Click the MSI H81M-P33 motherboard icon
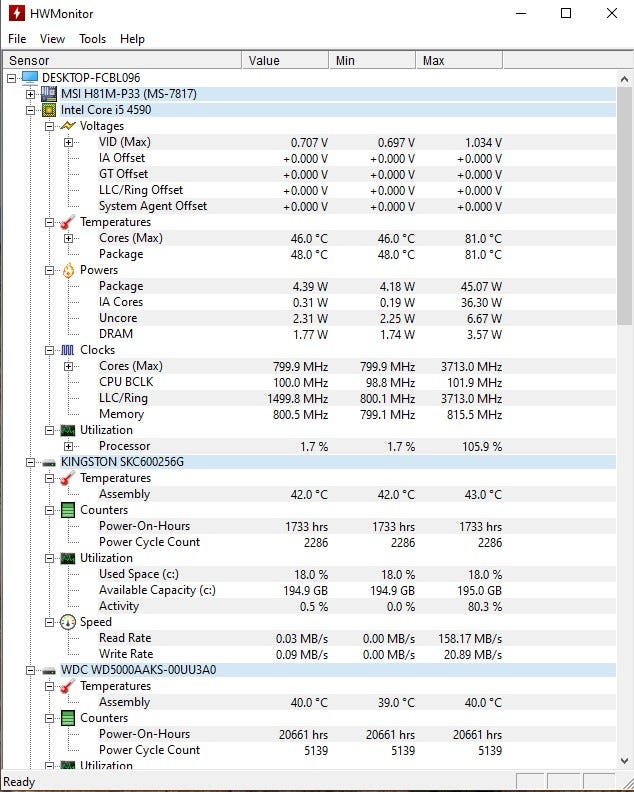The width and height of the screenshot is (634, 792). (48, 93)
